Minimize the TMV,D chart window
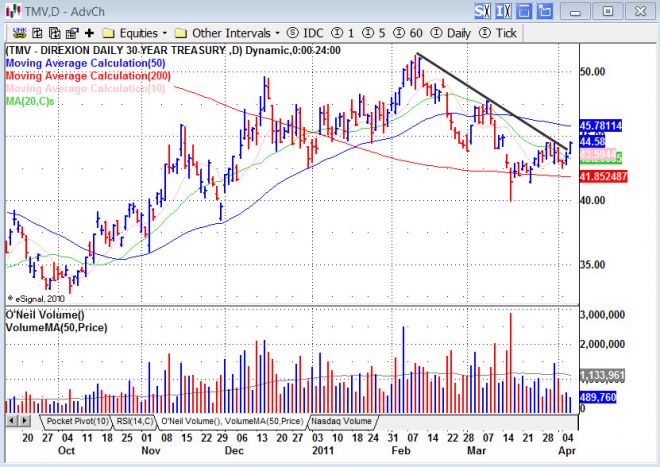The width and height of the screenshot is (660, 467). pos(575,11)
